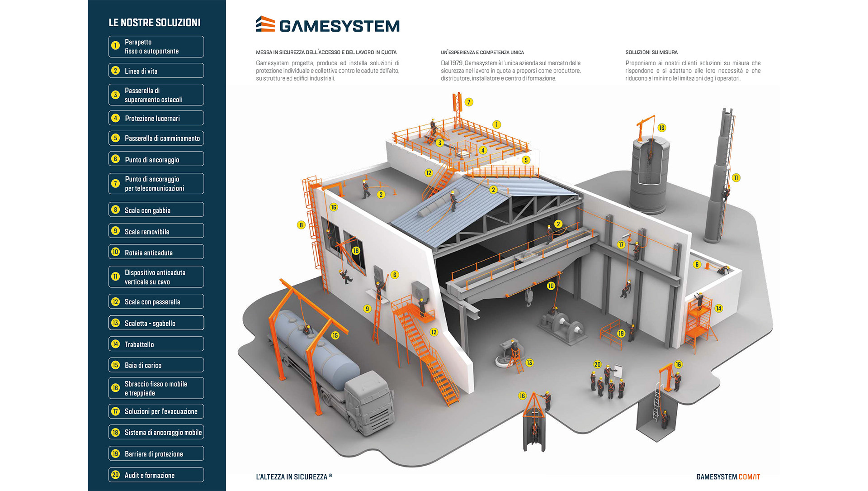Select marker 15 at the tanker loading bay
Viewport: 868px width, 491px height.
point(335,335)
